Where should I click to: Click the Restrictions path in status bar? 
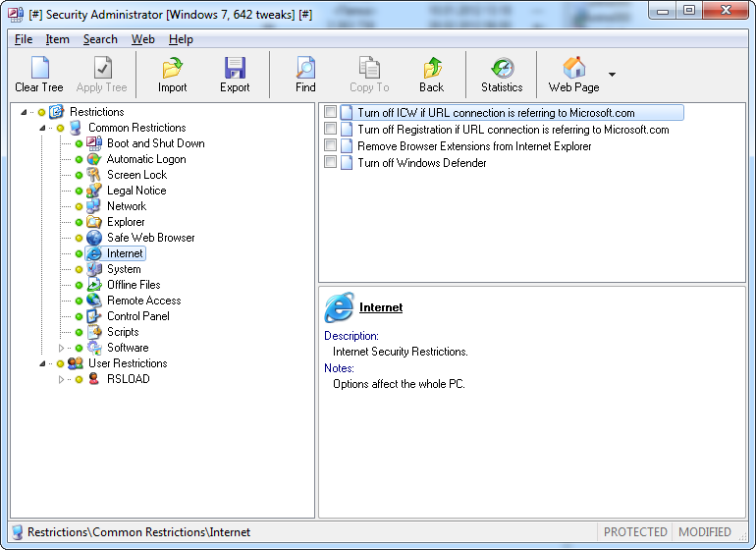[x=138, y=532]
